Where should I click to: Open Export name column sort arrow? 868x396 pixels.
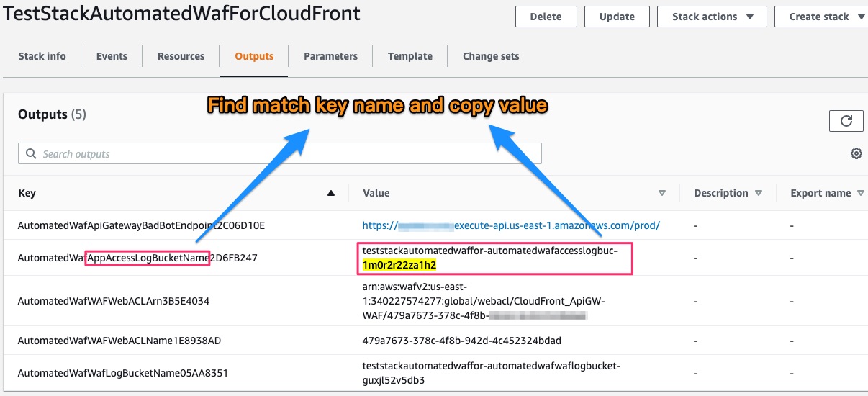[861, 193]
